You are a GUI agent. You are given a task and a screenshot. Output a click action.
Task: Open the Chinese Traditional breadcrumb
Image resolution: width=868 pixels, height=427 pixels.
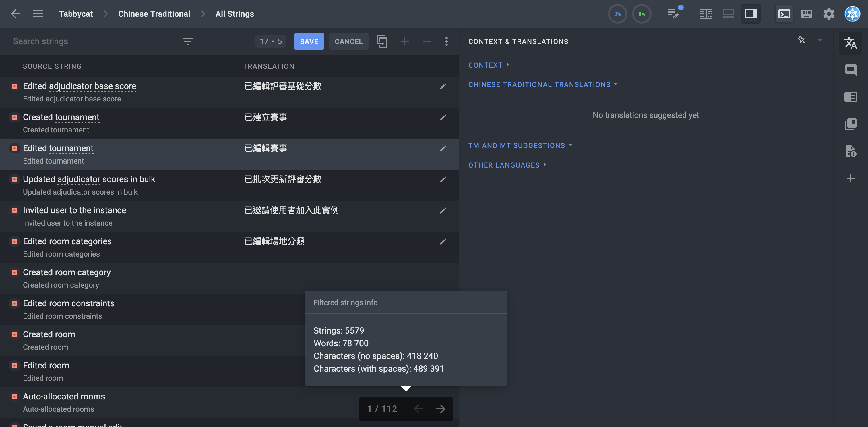(x=154, y=14)
